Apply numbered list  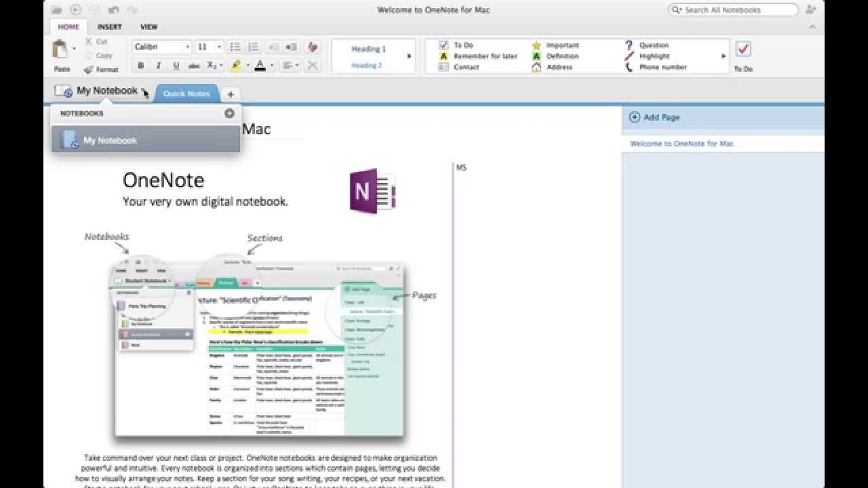tap(253, 47)
